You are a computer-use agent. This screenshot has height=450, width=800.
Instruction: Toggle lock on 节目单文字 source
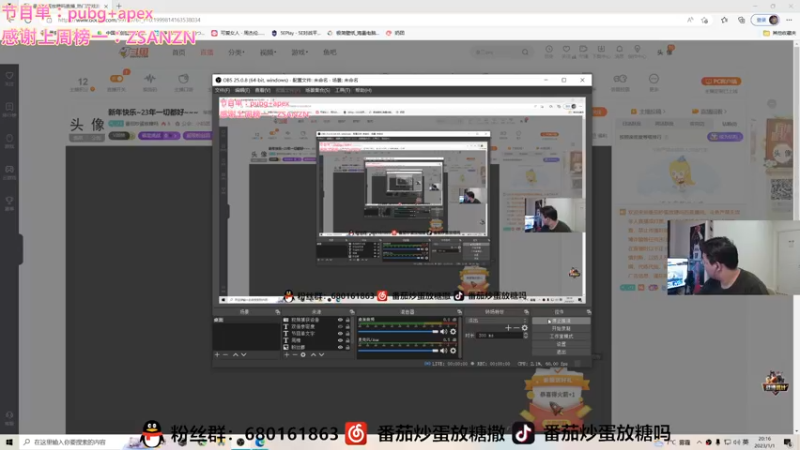coord(348,334)
